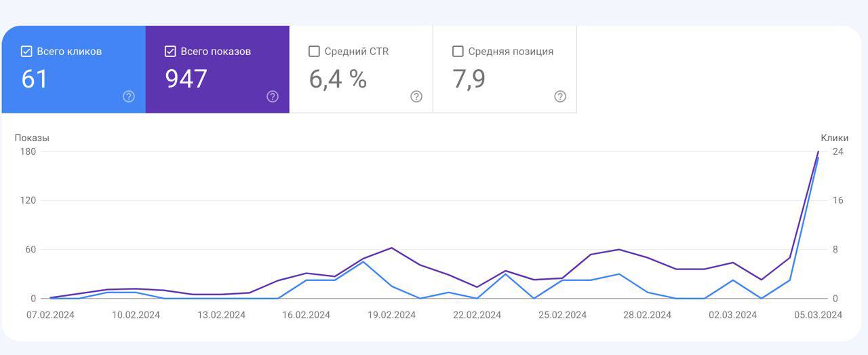Click the purple line peak near 28.02.2024
This screenshot has height=355, width=868.
[x=618, y=249]
